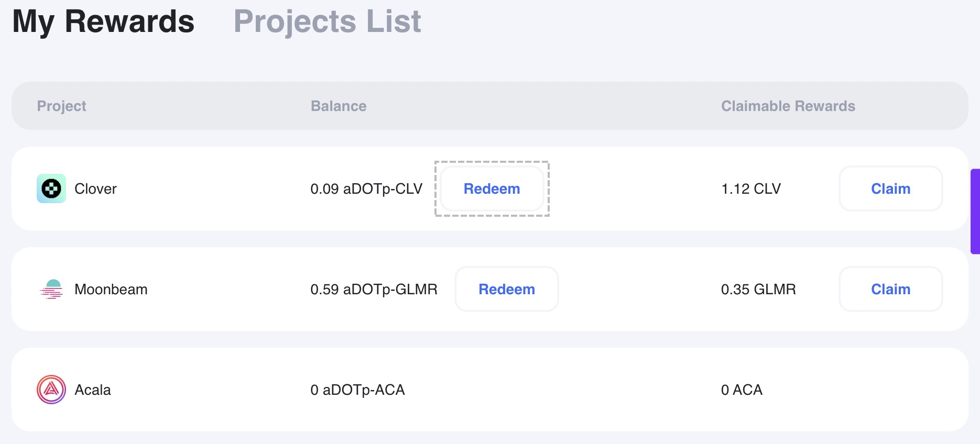Switch to the Projects List tab
Viewport: 980px width, 444px height.
click(x=327, y=21)
